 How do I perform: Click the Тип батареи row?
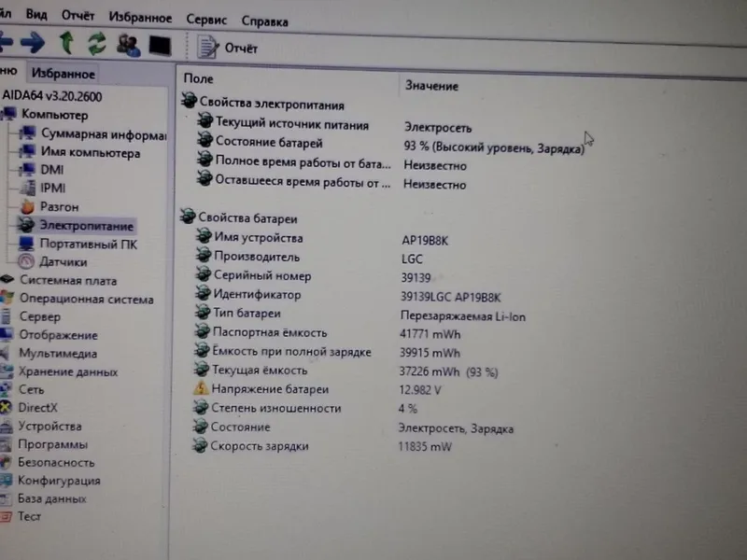[360, 315]
